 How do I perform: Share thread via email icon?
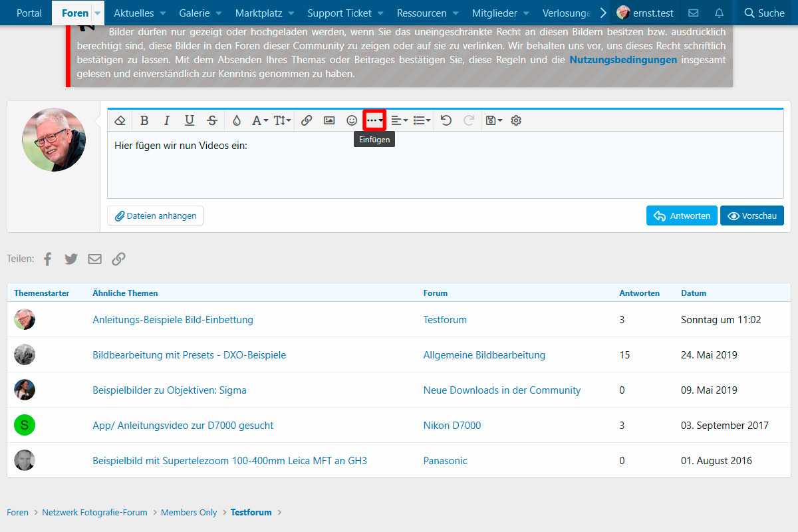[95, 259]
